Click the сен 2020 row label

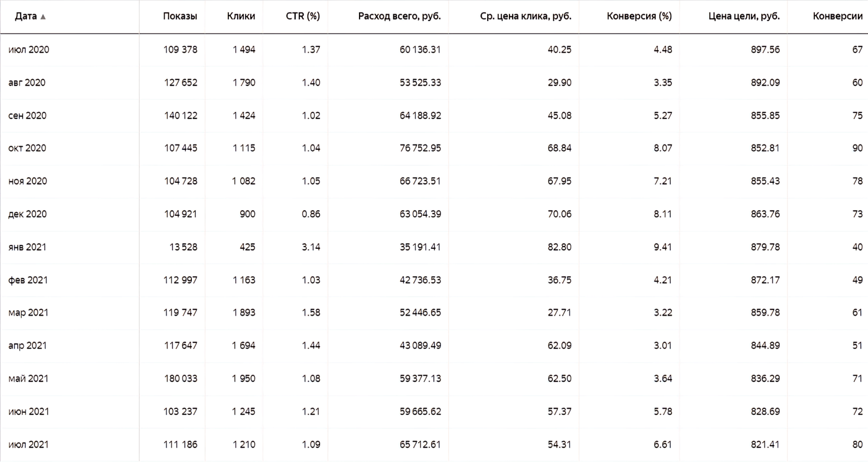[27, 116]
